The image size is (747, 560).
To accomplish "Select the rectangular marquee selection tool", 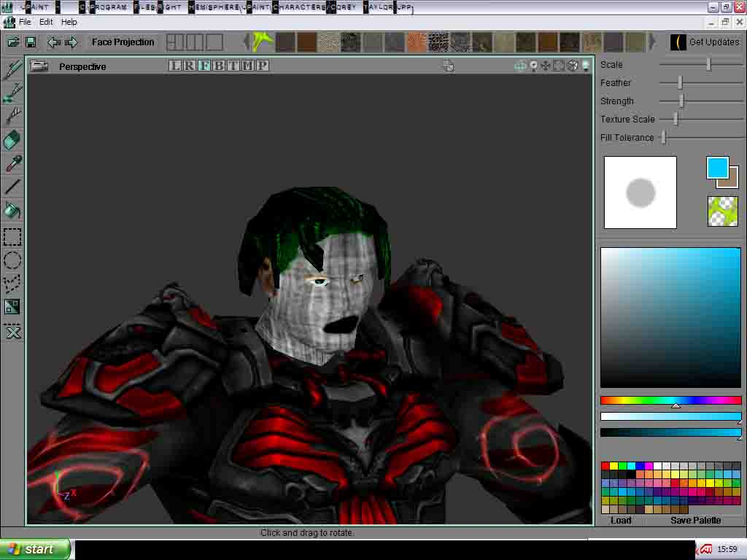I will (x=12, y=236).
